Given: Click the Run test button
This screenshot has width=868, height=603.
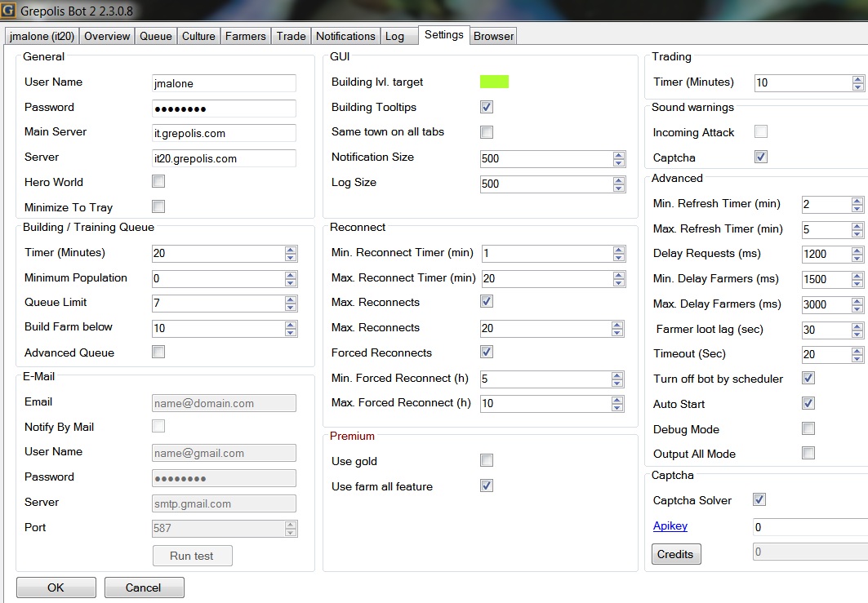Looking at the screenshot, I should tap(192, 556).
